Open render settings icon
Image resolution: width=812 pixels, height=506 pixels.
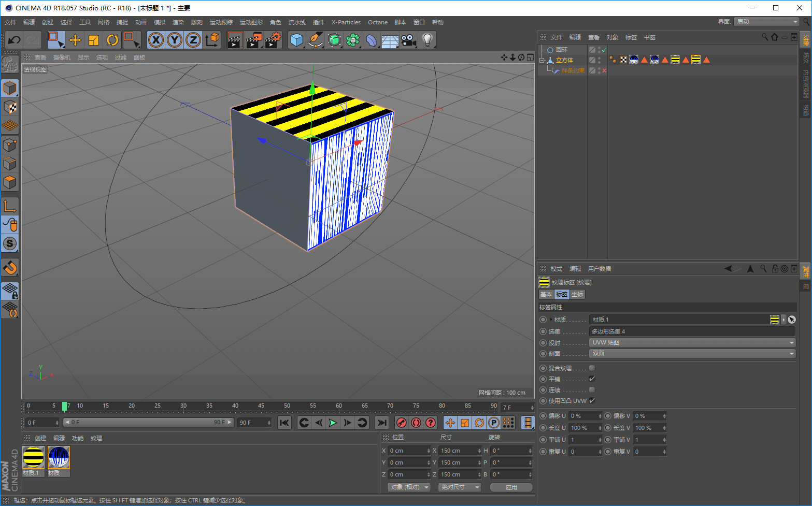(273, 40)
